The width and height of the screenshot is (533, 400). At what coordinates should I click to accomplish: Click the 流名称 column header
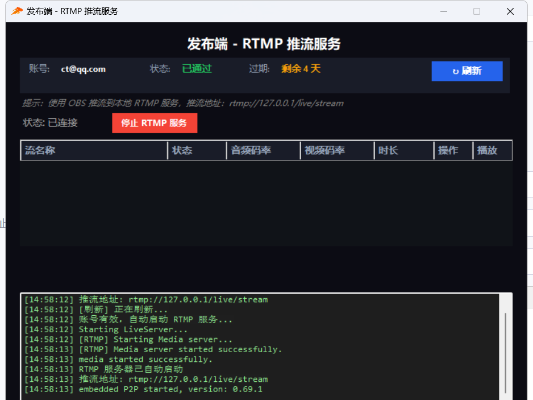coord(94,151)
